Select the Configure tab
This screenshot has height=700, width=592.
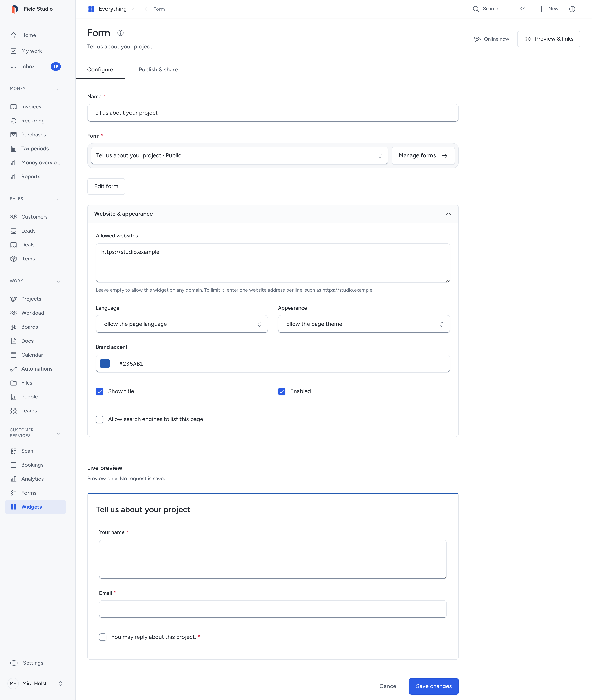[x=100, y=70]
